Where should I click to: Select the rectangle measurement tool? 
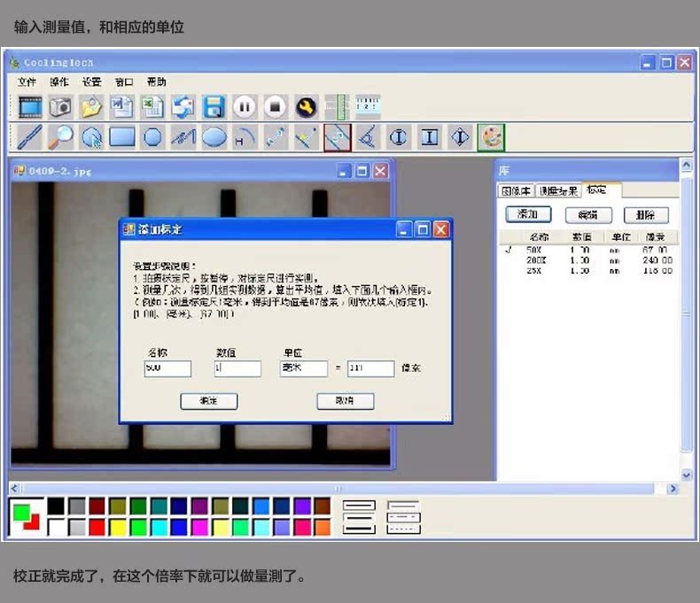coord(121,137)
